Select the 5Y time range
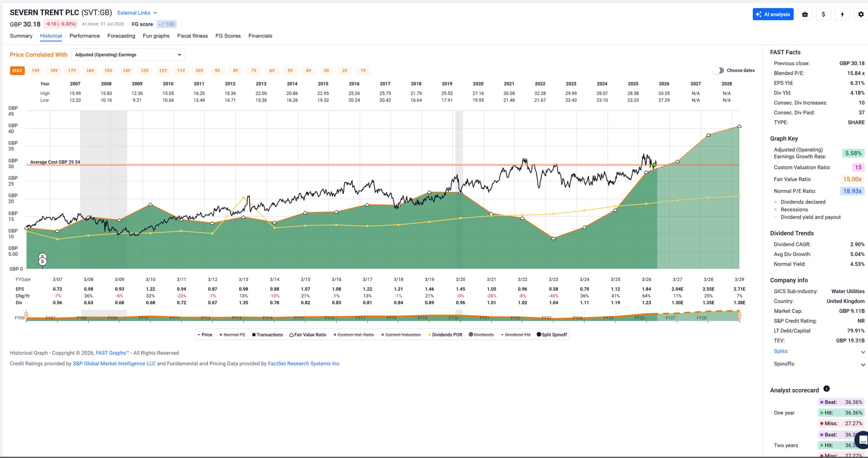The width and height of the screenshot is (868, 458). tap(290, 70)
